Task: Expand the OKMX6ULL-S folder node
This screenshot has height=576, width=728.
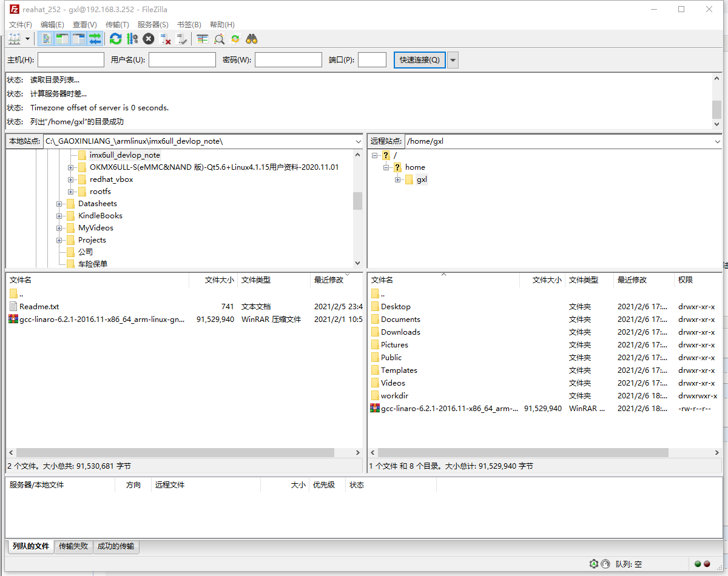Action: (x=70, y=167)
